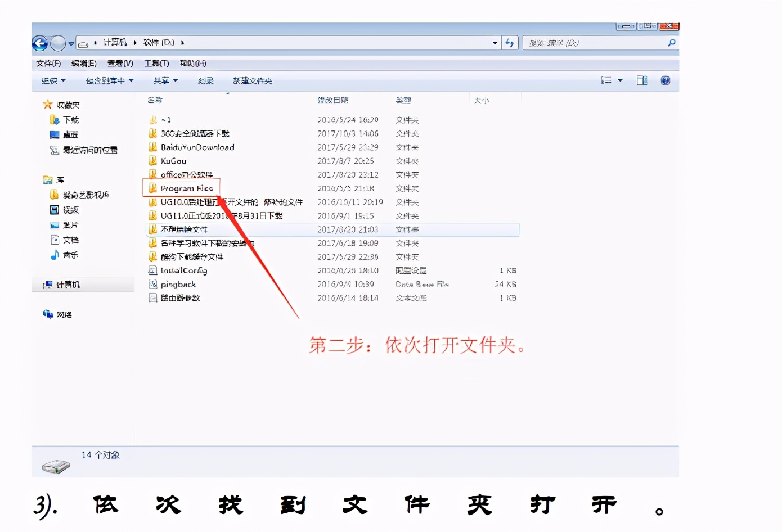Open the Help question mark icon

(x=665, y=80)
